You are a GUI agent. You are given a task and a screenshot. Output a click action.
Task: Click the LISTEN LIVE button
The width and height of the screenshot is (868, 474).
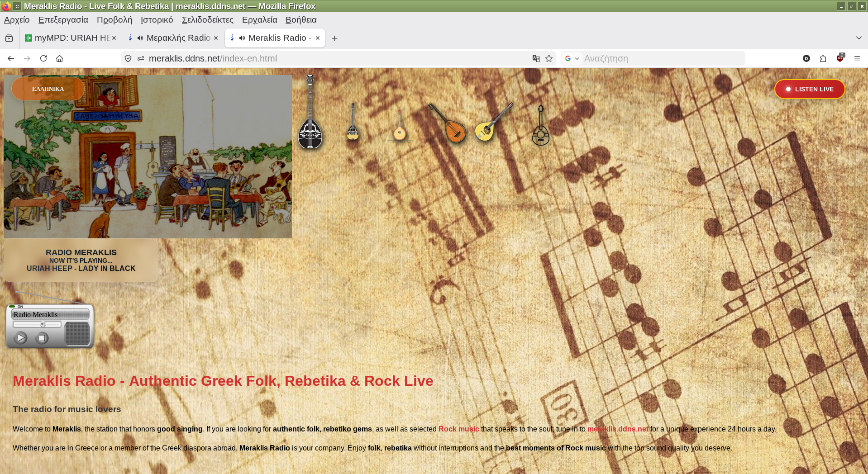coord(809,89)
